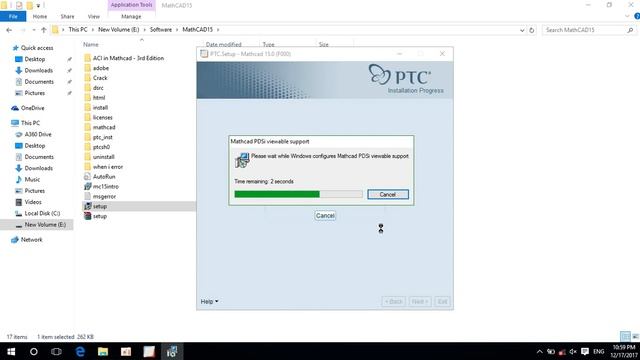Screen dimensions: 640x360
Task: Open Task View on the taskbar
Action: point(56,351)
